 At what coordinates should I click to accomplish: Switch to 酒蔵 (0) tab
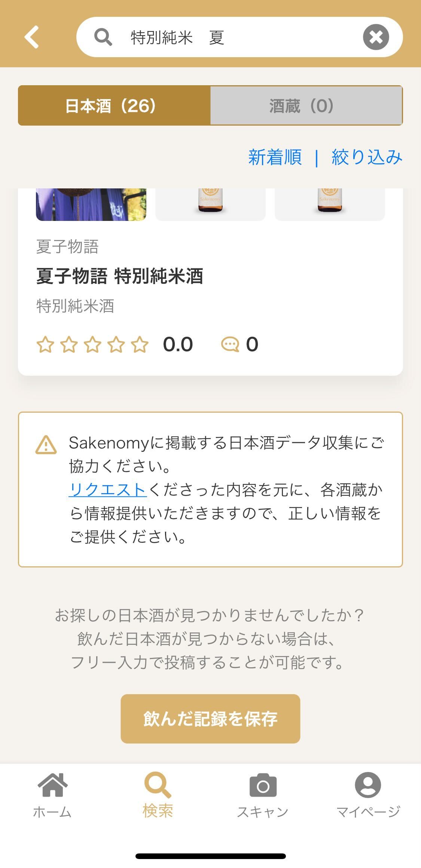click(306, 106)
